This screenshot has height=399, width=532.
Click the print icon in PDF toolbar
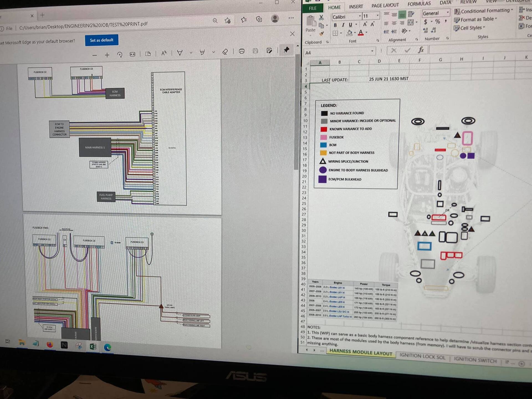point(242,51)
